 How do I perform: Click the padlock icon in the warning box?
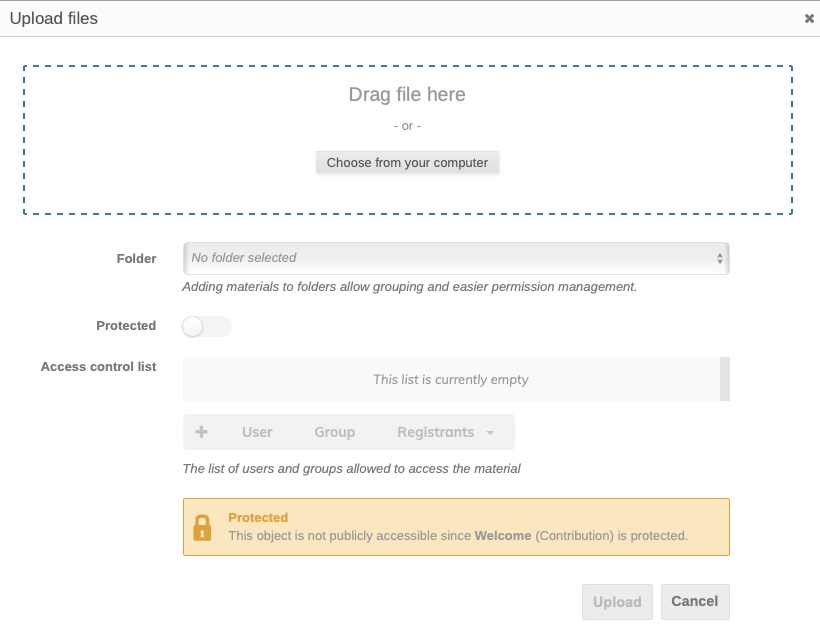[202, 527]
